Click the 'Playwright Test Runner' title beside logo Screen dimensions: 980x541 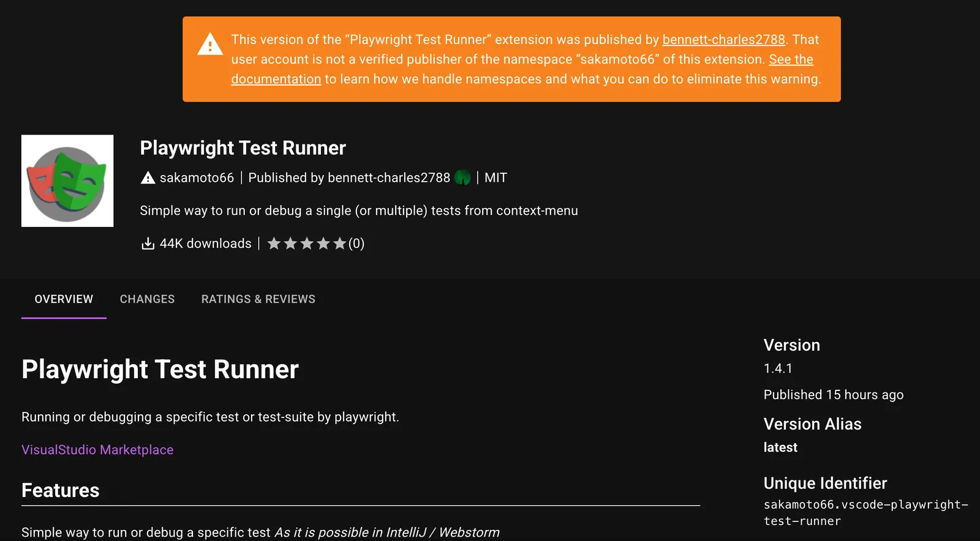(243, 148)
